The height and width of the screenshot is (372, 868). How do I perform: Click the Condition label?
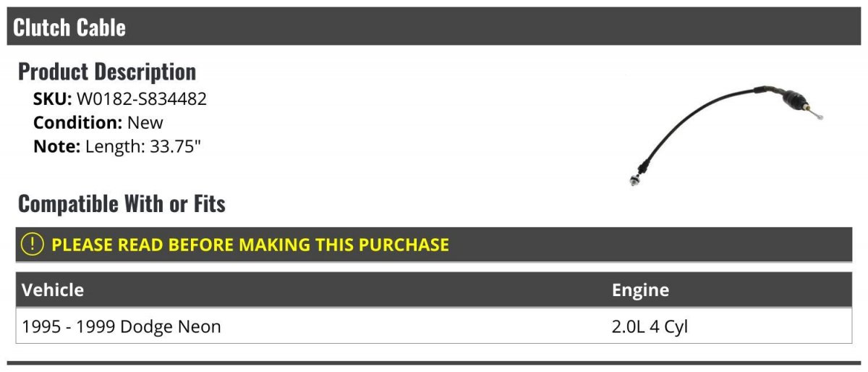(x=78, y=122)
